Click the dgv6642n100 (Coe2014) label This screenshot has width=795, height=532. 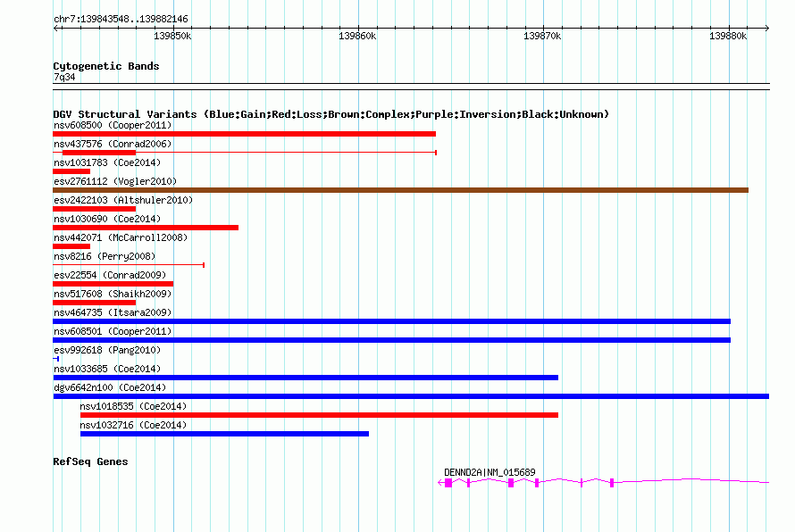(x=110, y=387)
